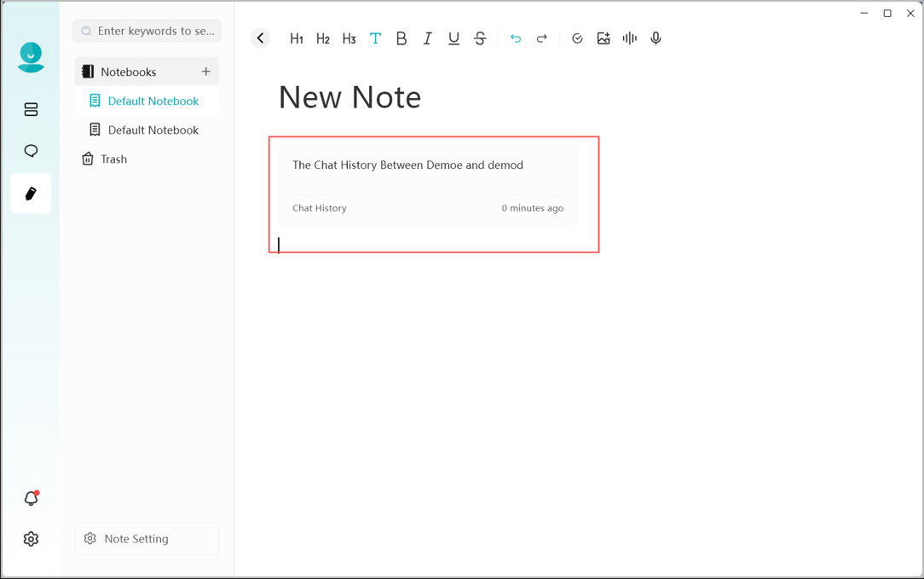This screenshot has width=924, height=579.
Task: Select the pen notes sidebar icon
Action: pyautogui.click(x=31, y=194)
